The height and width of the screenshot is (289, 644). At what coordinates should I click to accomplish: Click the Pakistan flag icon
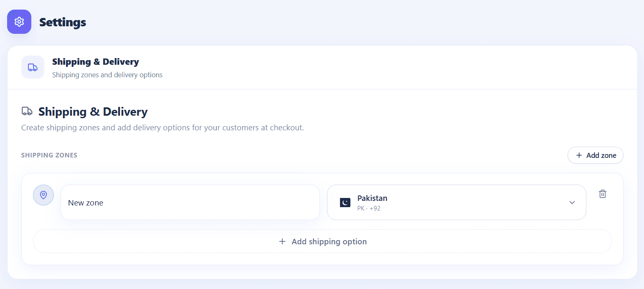[345, 203]
